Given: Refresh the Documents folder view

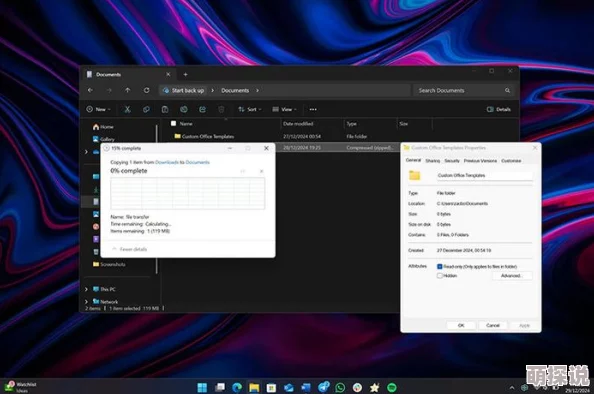Looking at the screenshot, I should (x=146, y=90).
